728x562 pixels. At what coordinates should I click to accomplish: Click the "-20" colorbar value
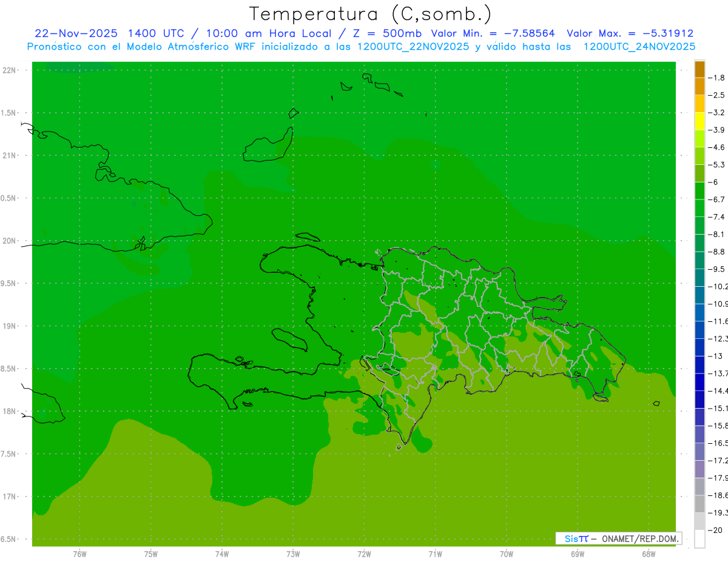click(x=715, y=530)
